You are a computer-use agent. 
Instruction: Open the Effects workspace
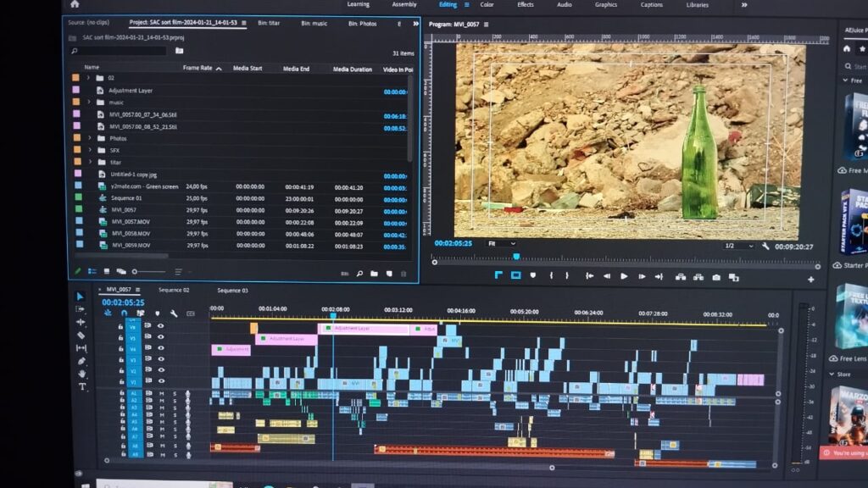tap(526, 4)
